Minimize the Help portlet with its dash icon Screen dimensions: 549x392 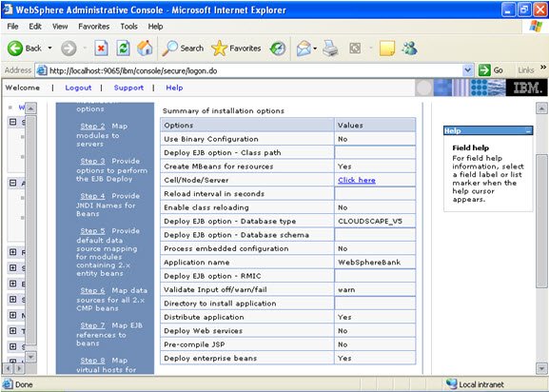click(528, 131)
